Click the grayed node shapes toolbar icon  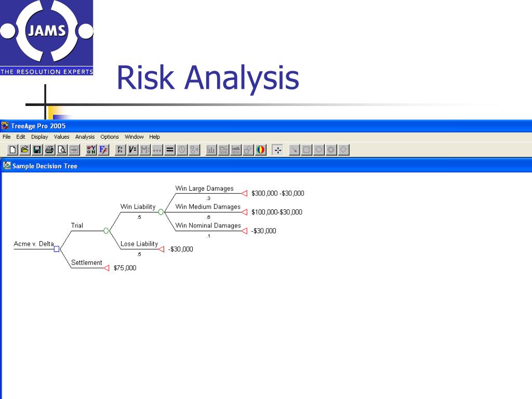point(194,150)
